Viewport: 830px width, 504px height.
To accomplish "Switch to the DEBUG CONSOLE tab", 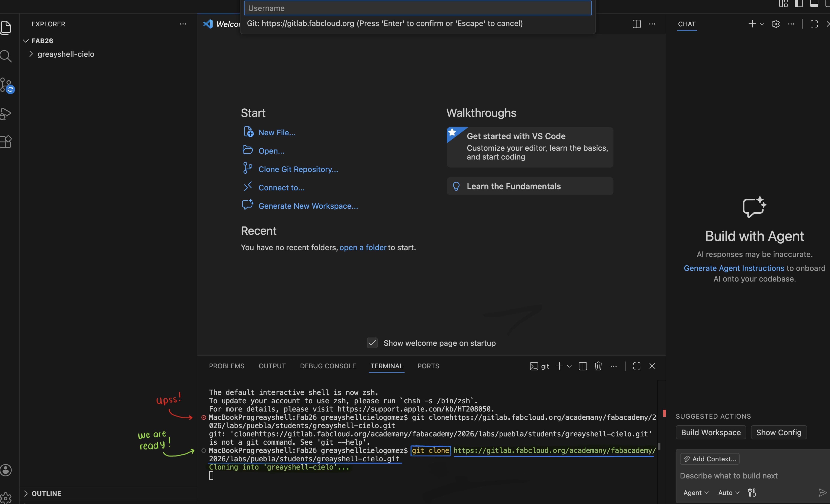I will tap(328, 366).
